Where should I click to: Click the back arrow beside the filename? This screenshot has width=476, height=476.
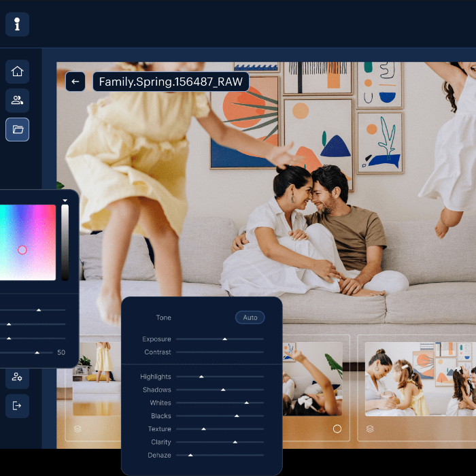[x=75, y=82]
